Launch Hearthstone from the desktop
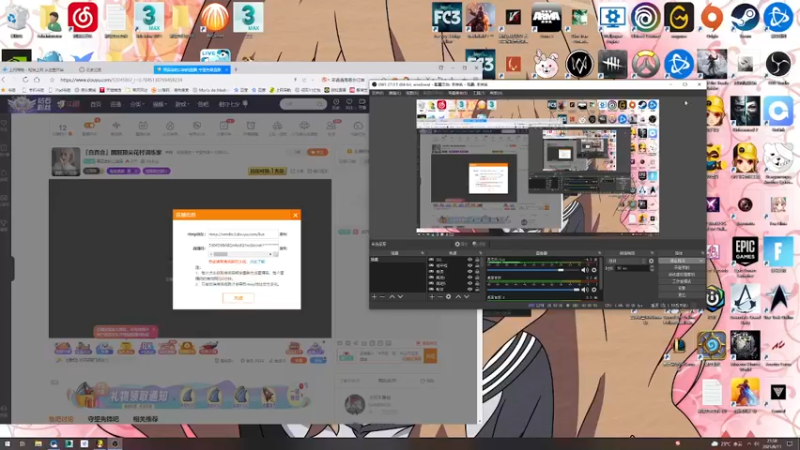 712,345
